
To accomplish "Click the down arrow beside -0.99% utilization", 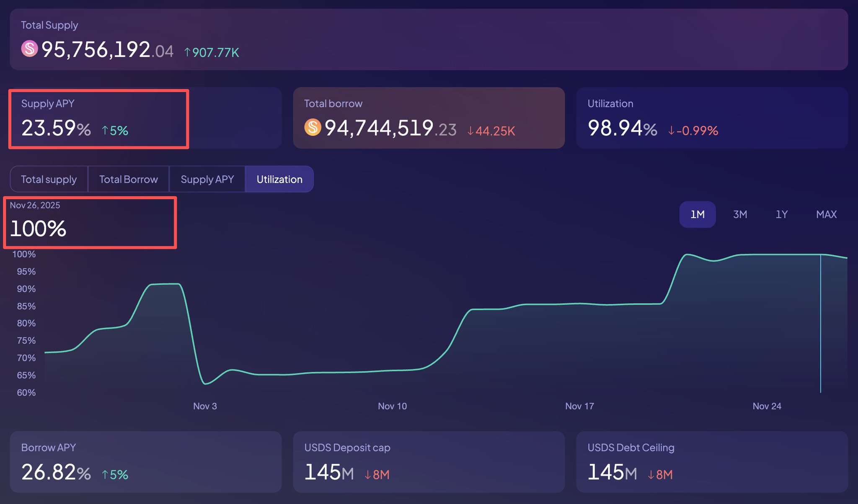I will click(671, 131).
